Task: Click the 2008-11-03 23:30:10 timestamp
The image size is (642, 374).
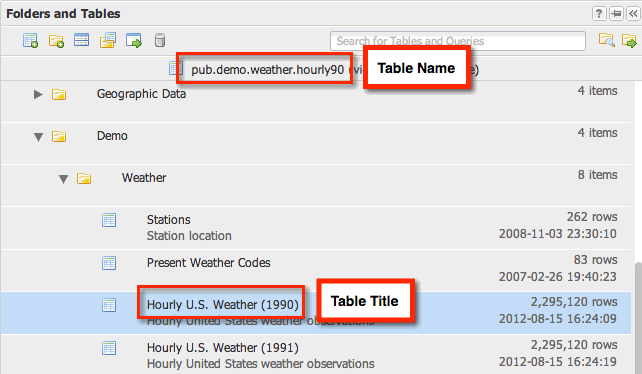Action: point(558,233)
